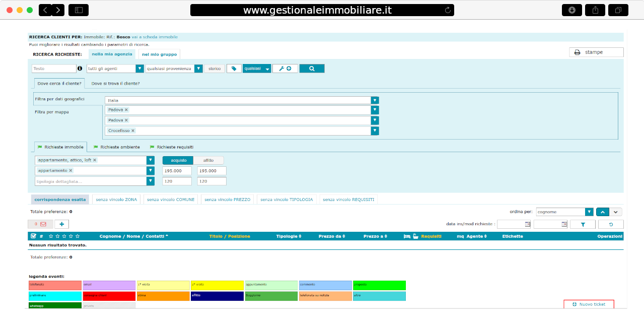Viewport: 644px width, 327px height.
Task: Follow the vai a scheda immobile link
Action: [x=155, y=37]
